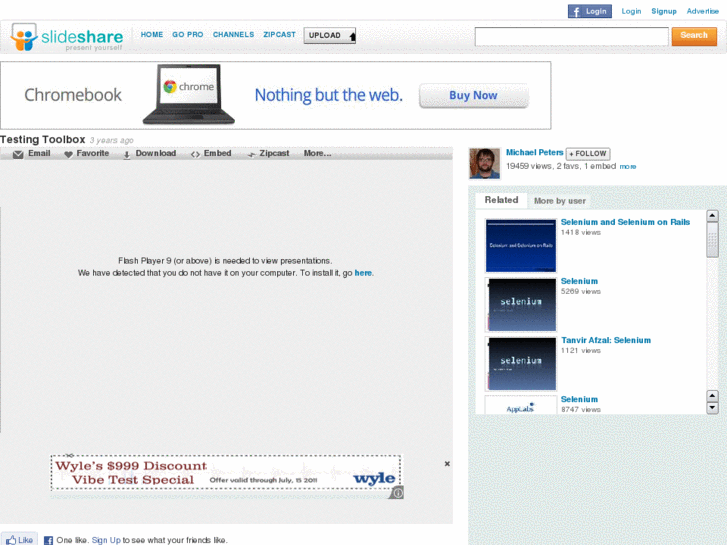Image resolution: width=727 pixels, height=545 pixels.
Task: Click the '1418 views' text
Action: [580, 232]
